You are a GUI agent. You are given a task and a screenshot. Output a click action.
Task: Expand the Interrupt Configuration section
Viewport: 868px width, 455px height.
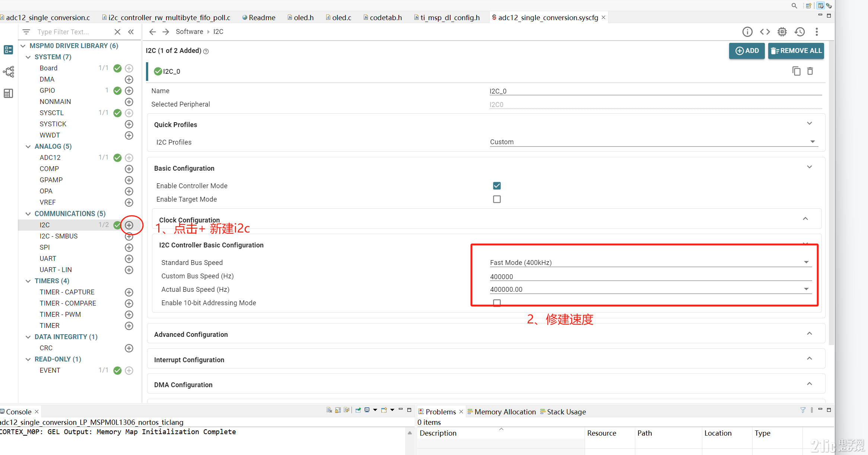(809, 358)
